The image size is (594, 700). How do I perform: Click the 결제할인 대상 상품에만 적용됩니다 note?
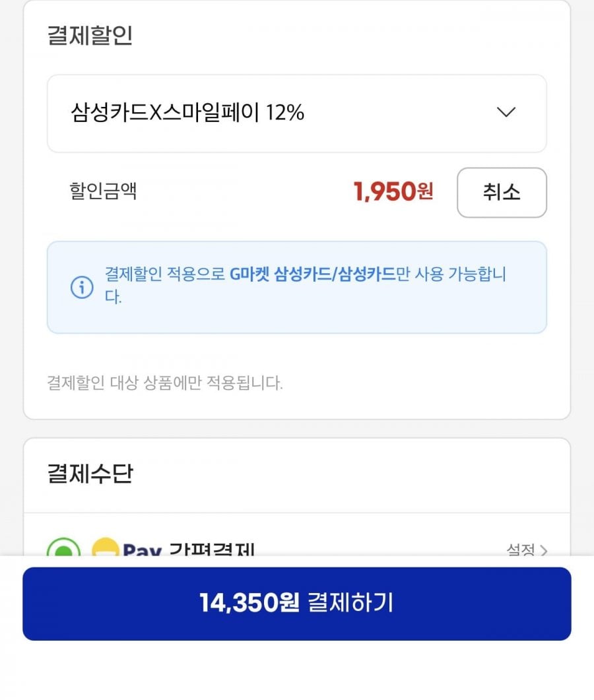point(165,383)
